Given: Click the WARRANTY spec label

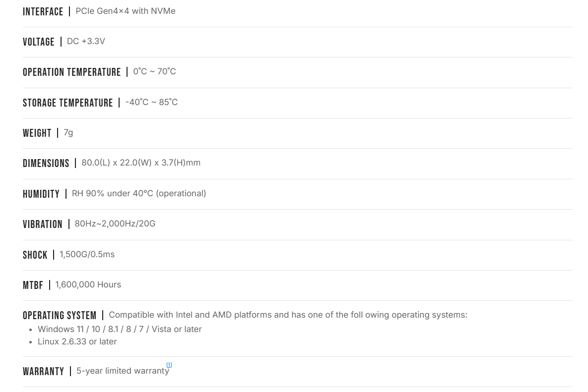Looking at the screenshot, I should 43,372.
